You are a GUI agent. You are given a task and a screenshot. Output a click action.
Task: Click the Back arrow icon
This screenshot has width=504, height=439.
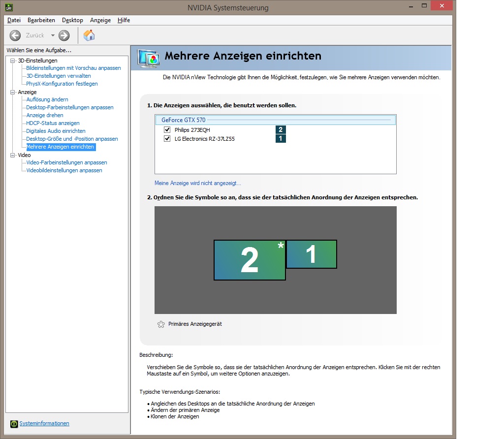tap(15, 35)
